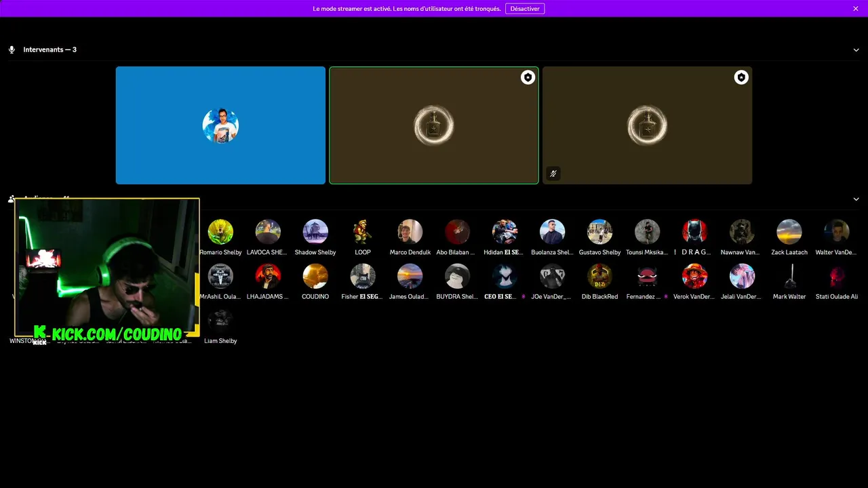Click James Oulad... sunset avatar
868x488 pixels.
(410, 277)
